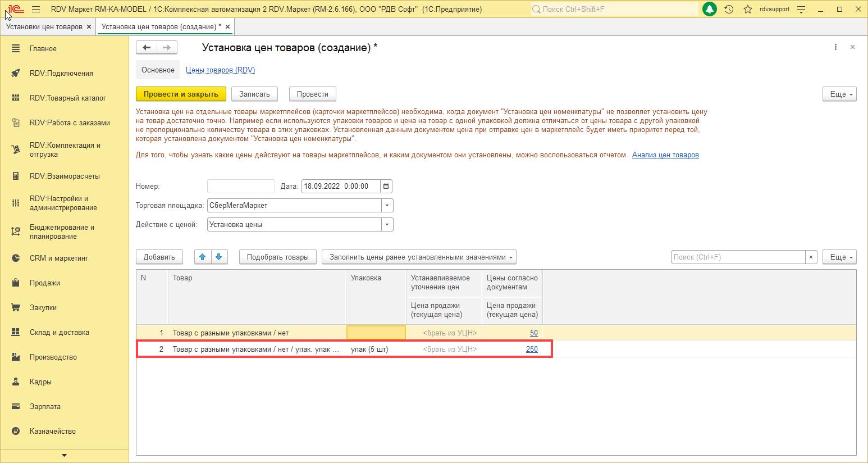Open the calendar date picker icon
The height and width of the screenshot is (463, 868).
(386, 187)
